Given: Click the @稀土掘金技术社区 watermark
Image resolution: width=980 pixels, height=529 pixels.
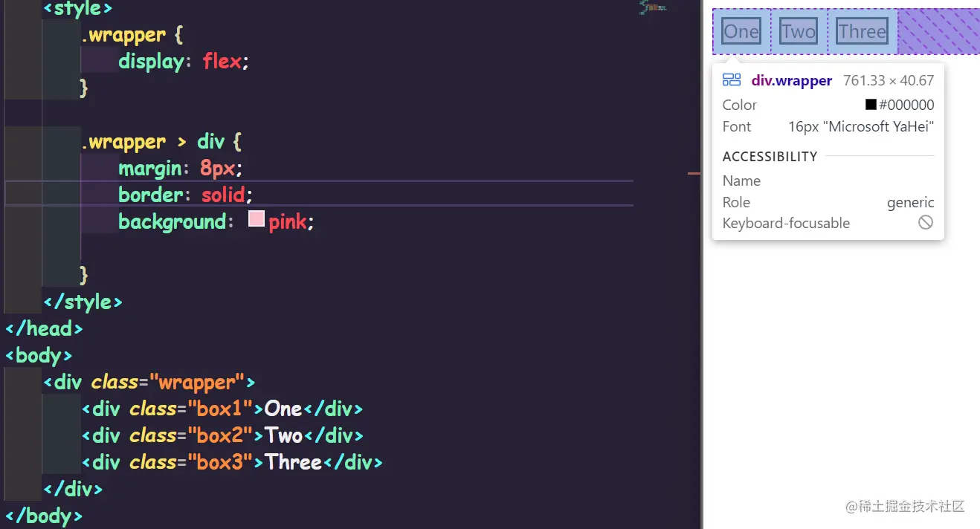Looking at the screenshot, I should pos(904,507).
